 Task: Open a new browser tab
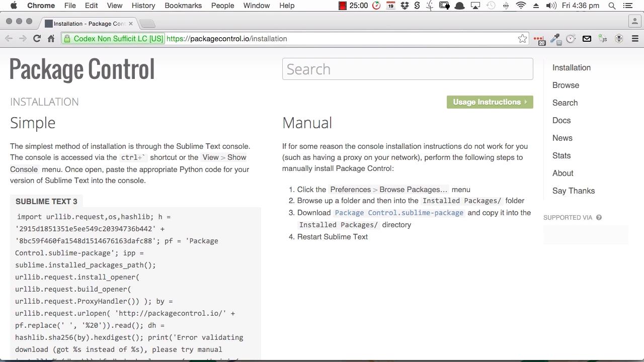pyautogui.click(x=147, y=24)
